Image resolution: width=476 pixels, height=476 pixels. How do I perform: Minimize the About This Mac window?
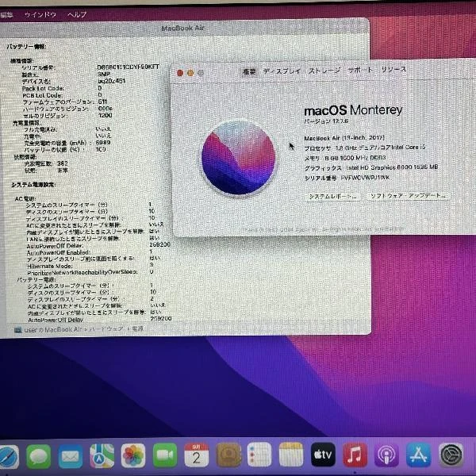tap(190, 73)
